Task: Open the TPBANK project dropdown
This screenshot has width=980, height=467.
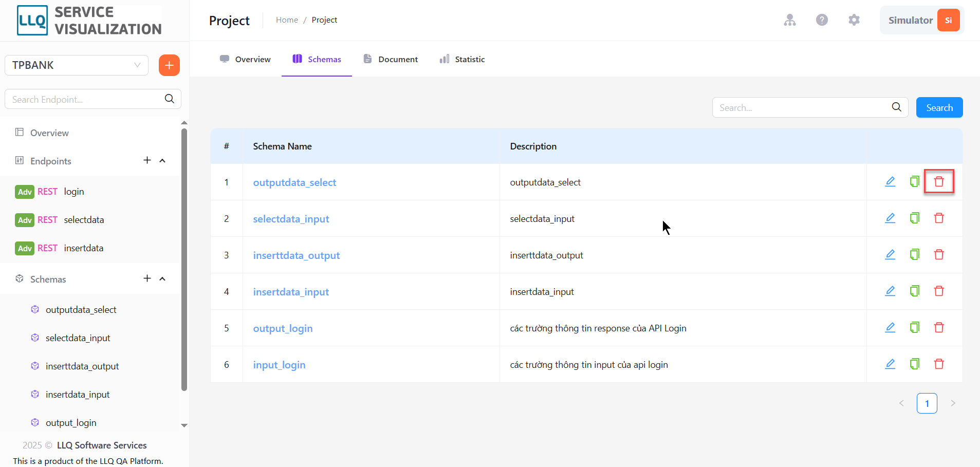Action: click(77, 65)
